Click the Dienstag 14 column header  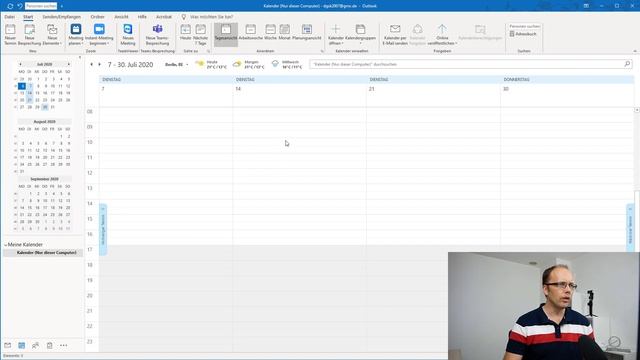click(x=300, y=80)
